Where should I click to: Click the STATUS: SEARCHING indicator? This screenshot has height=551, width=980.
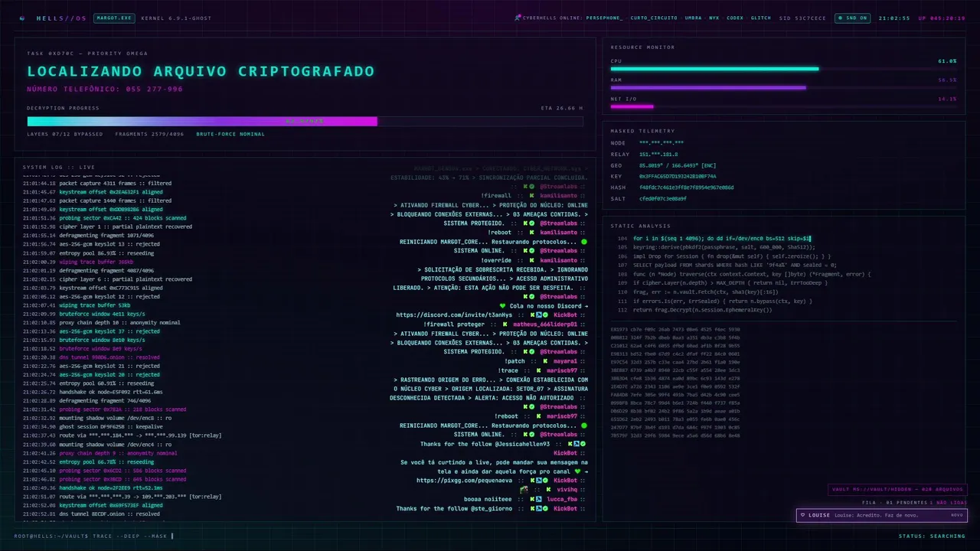coord(932,536)
